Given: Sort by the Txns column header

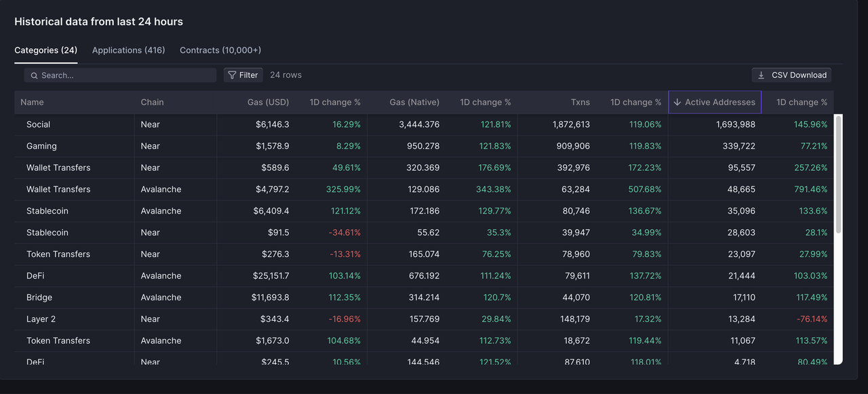Looking at the screenshot, I should click(580, 102).
